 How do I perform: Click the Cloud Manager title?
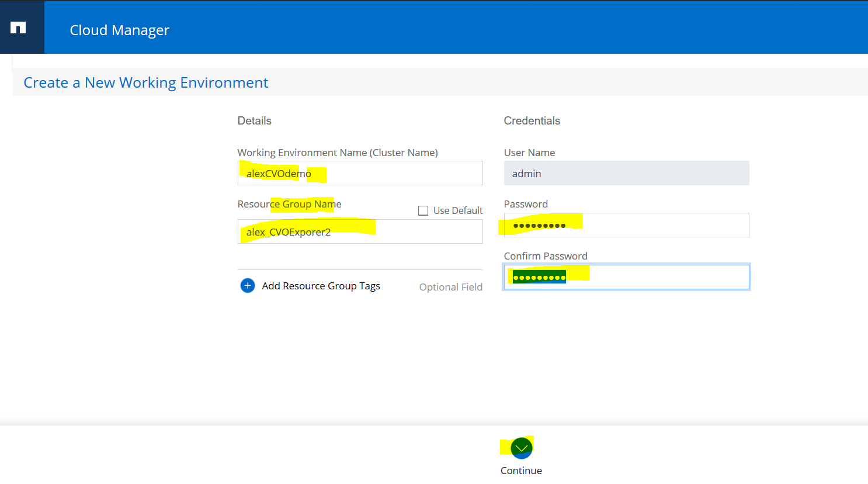[x=120, y=30]
